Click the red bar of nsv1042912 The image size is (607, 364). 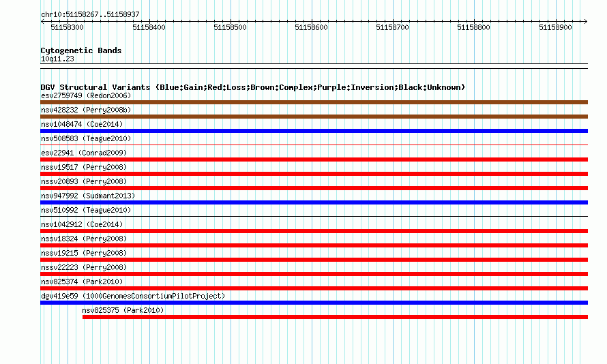pos(314,231)
